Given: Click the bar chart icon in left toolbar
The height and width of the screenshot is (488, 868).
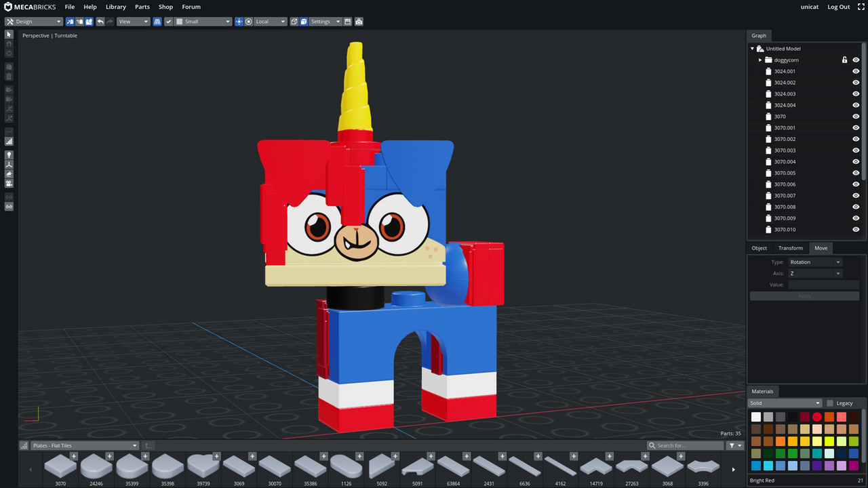Looking at the screenshot, I should [x=9, y=142].
